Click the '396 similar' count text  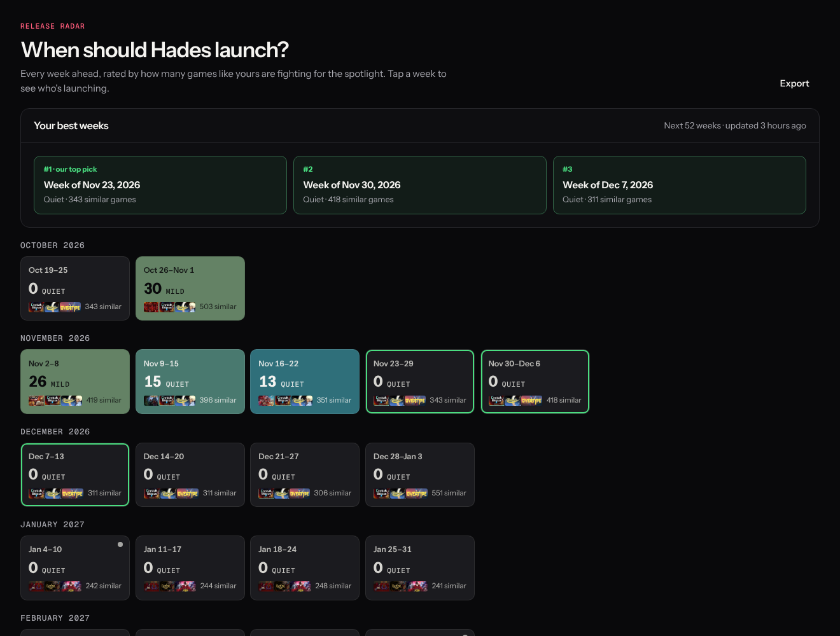218,400
